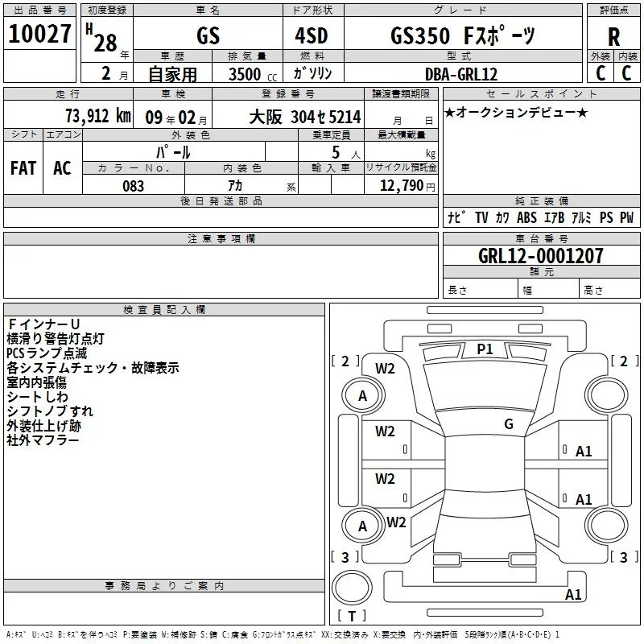Select lot number 10027
This screenshot has width=644, height=644.
click(39, 36)
